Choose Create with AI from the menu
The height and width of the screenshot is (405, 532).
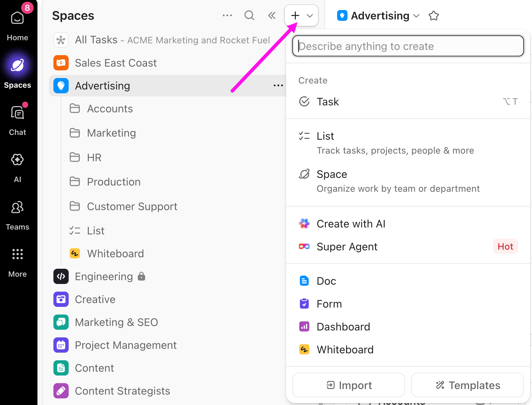[351, 224]
